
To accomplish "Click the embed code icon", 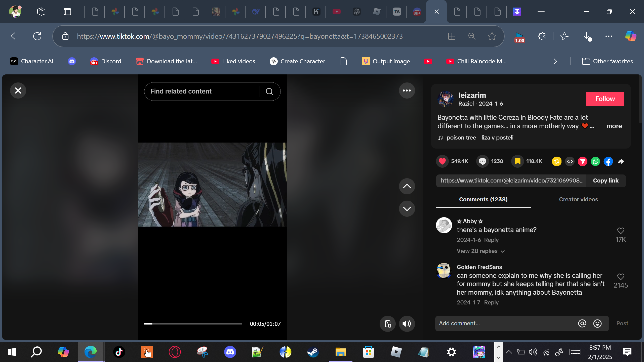I will [x=570, y=161].
